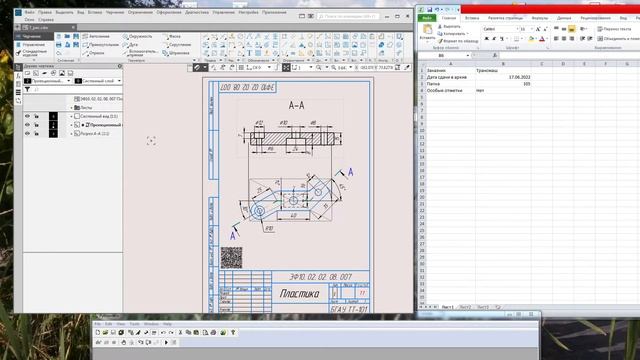Viewport: 640px width, 360px height.
Task: Click the Пластика title block text in drawing
Action: tap(300, 293)
